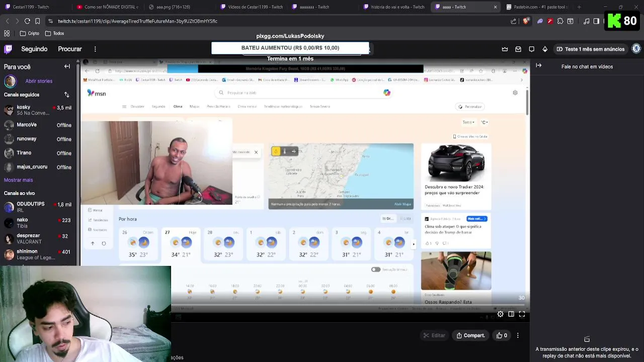
Task: Open kosky channel in sidebar
Action: (38, 110)
